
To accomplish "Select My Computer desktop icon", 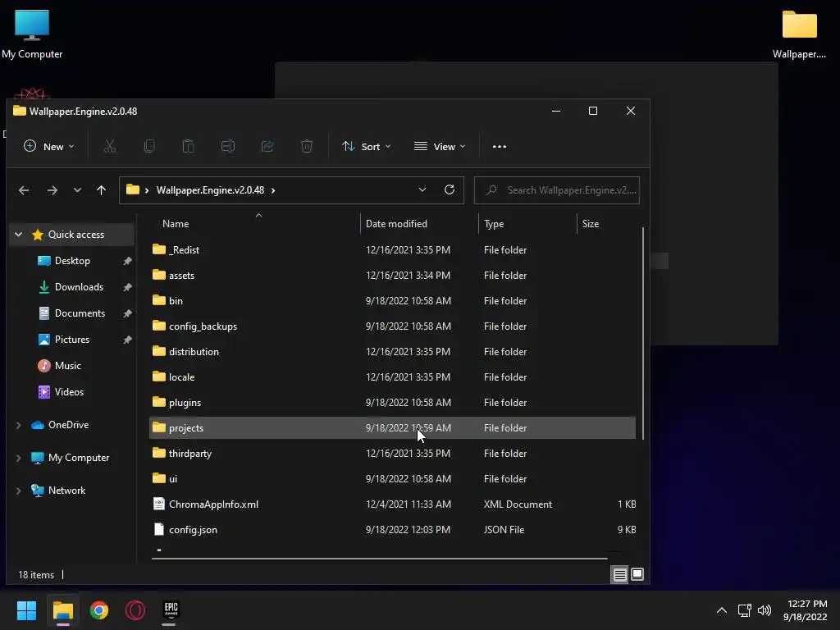I will (32, 34).
